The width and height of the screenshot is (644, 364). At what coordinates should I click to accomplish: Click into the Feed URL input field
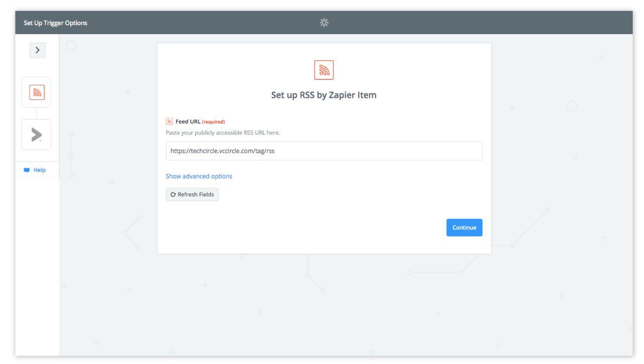[324, 151]
